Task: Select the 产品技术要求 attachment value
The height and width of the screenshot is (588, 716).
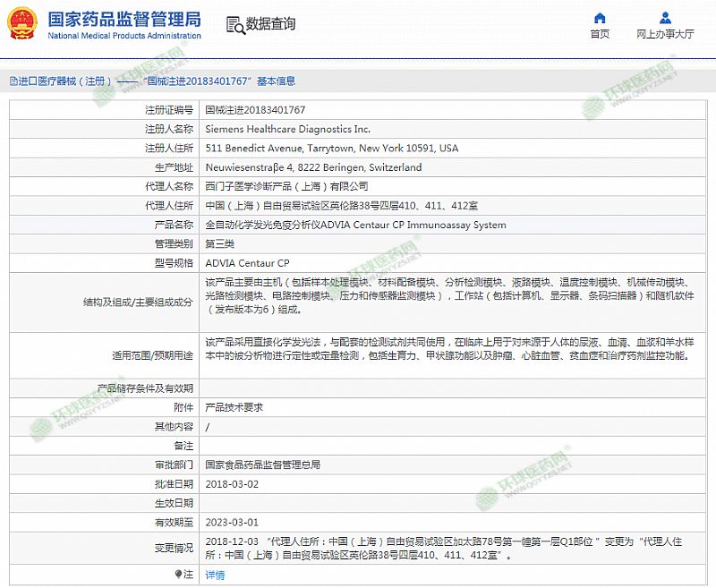Action: (x=234, y=407)
